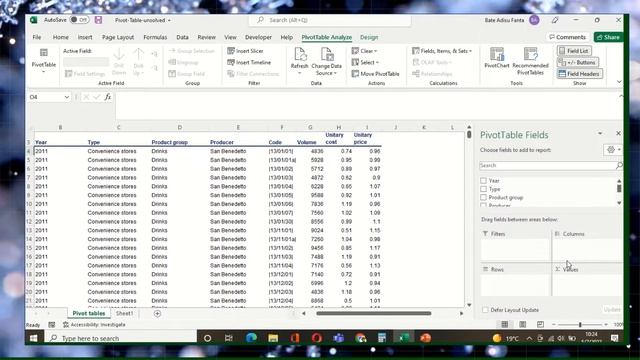Open PivotTable Fields task pane options
Image resolution: width=640 pixels, height=360 pixels.
(x=600, y=133)
